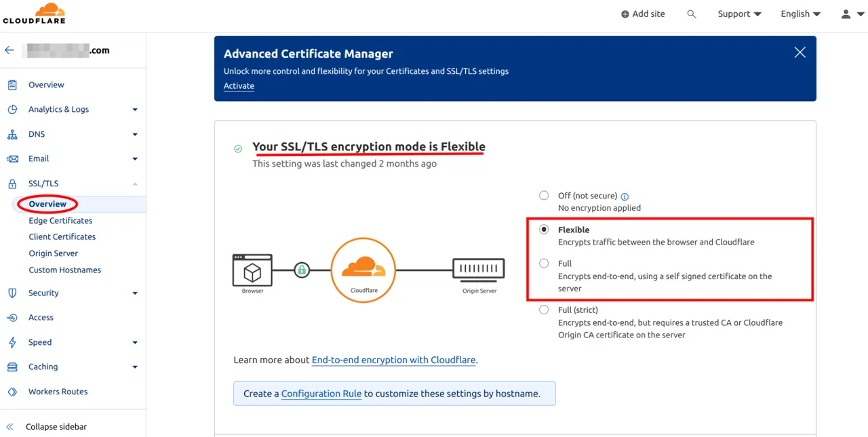Image resolution: width=868 pixels, height=437 pixels.
Task: Open the SSL/TLS Overview sub-item
Action: 47,204
